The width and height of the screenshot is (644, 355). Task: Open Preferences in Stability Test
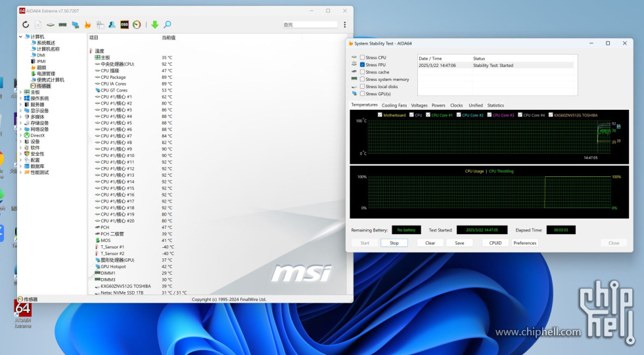pyautogui.click(x=524, y=243)
